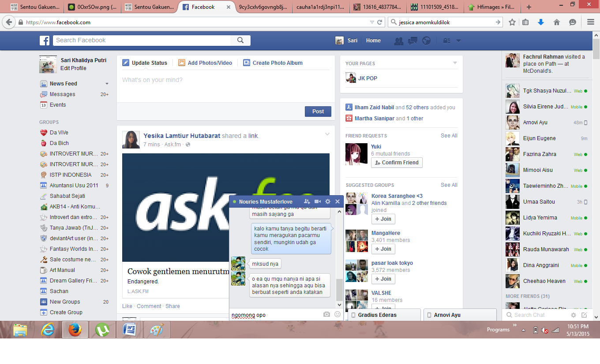Click See All for friend requests

coord(449,136)
